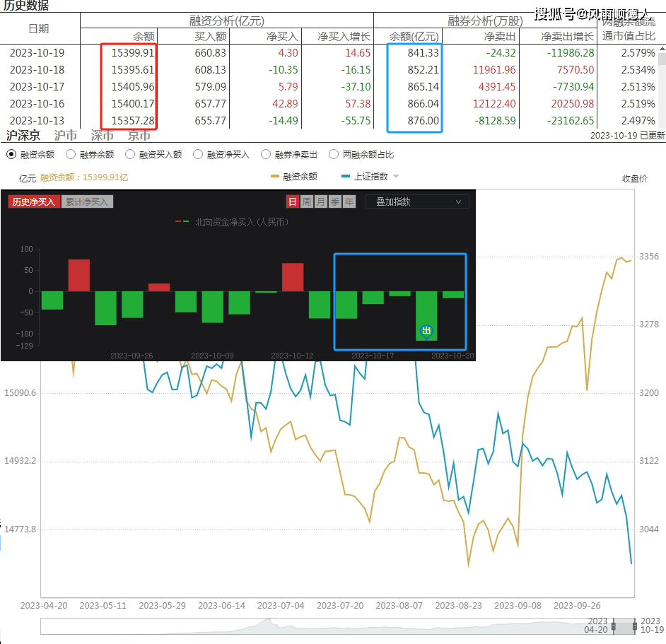Expand the 上证指数 legend dropdown arrow
This screenshot has width=666, height=644.
396,177
